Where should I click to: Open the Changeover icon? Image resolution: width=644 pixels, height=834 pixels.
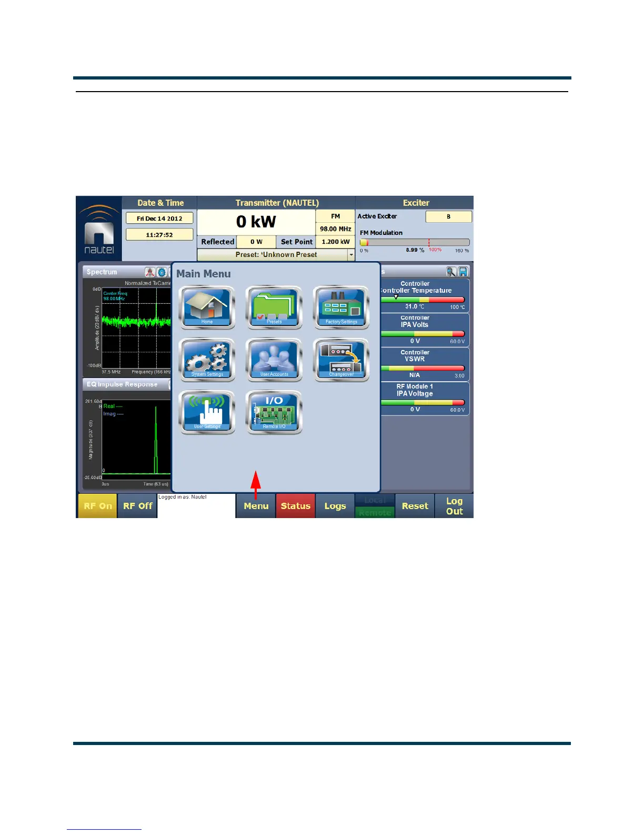tap(341, 360)
